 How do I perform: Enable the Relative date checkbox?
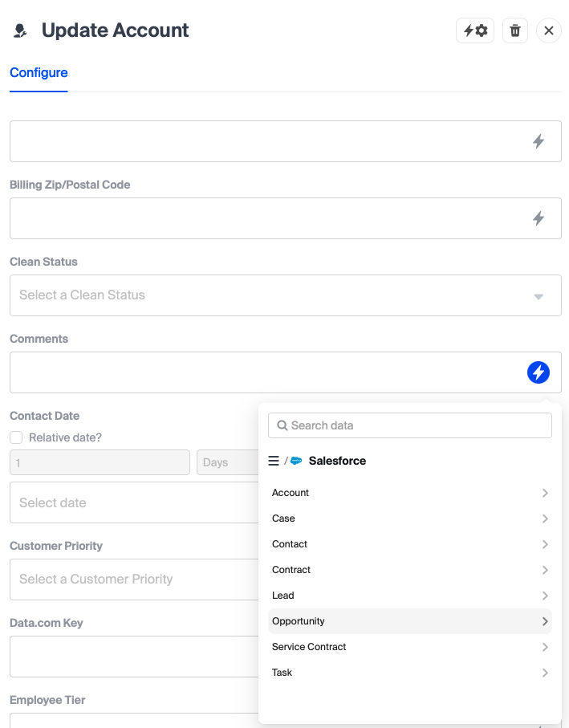[x=16, y=437]
